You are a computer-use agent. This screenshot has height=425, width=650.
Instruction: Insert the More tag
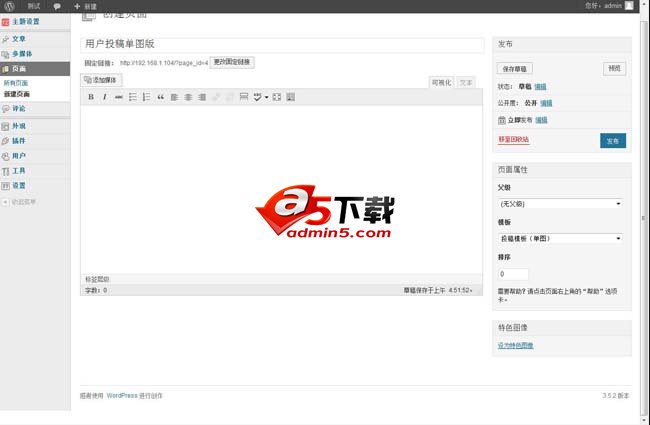pos(244,97)
